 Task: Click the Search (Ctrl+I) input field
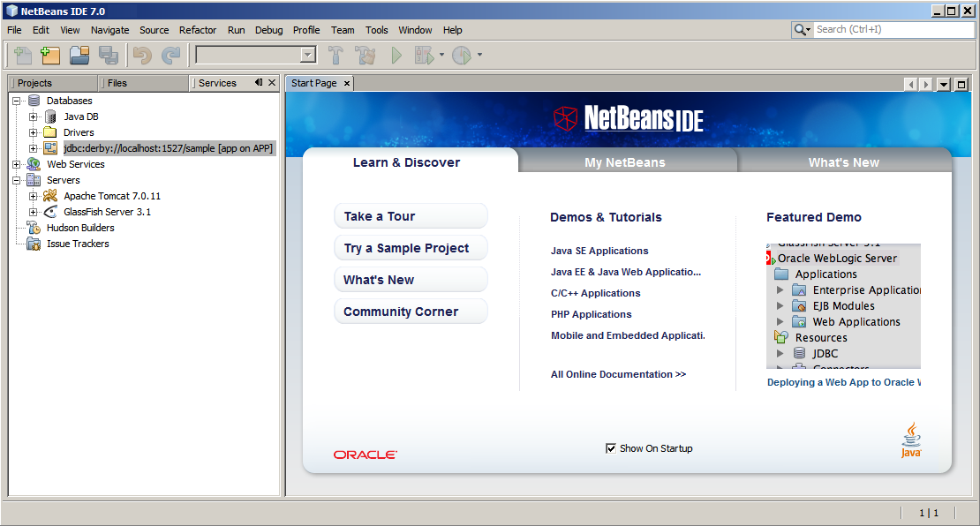point(893,29)
